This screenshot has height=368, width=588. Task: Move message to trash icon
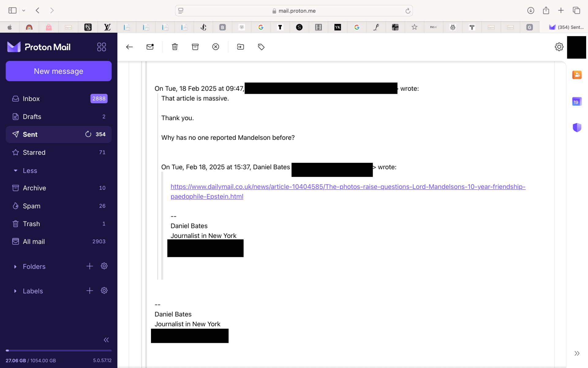pyautogui.click(x=175, y=47)
